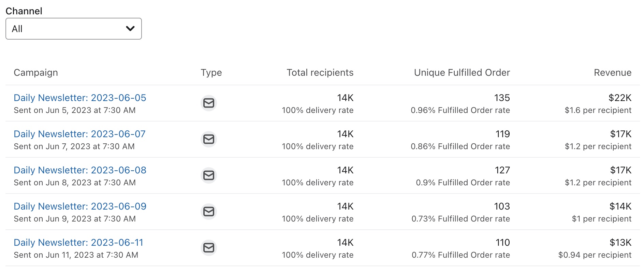Open the Channel dropdown

(73, 29)
